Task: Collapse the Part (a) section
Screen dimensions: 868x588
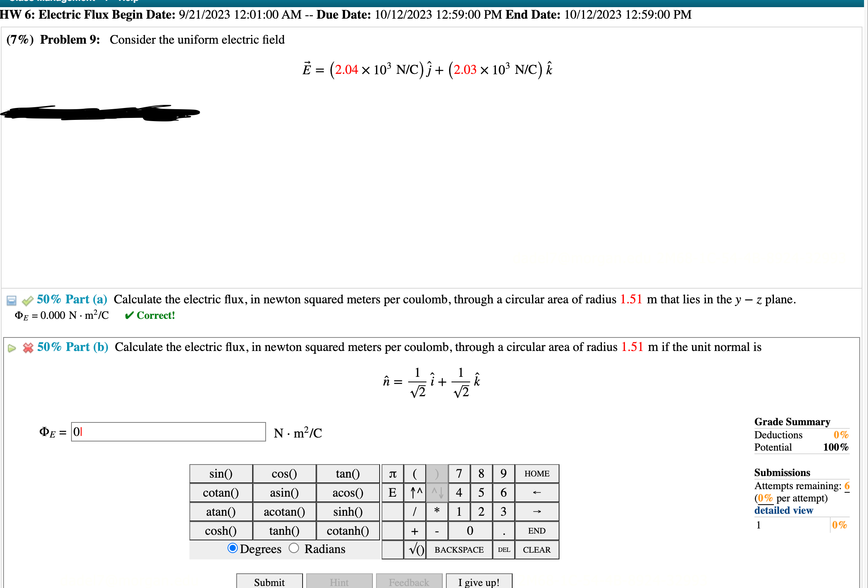Action: click(x=12, y=300)
